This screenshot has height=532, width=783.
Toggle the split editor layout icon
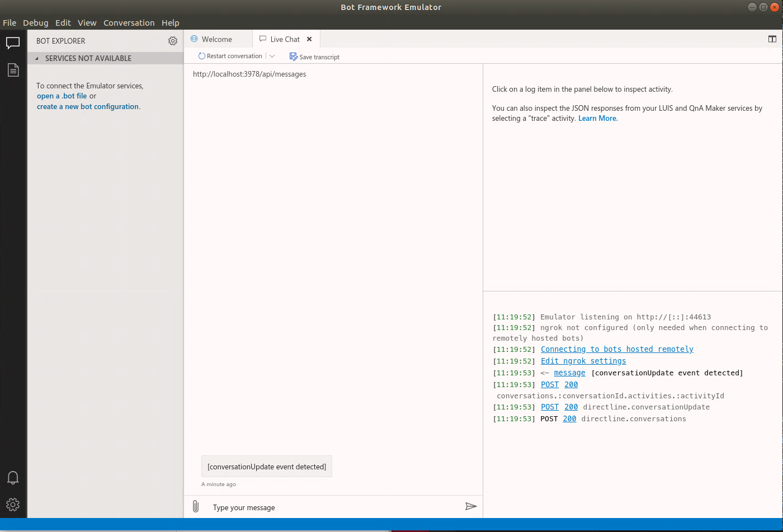click(772, 39)
